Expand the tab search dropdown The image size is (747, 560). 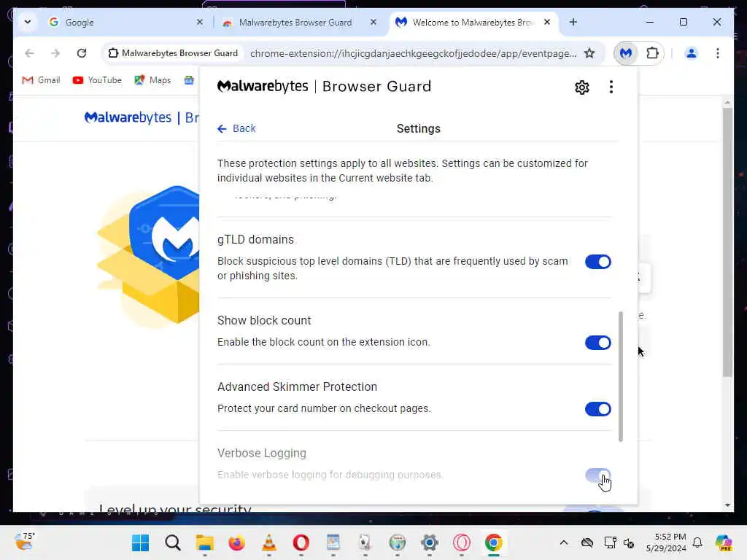27,22
